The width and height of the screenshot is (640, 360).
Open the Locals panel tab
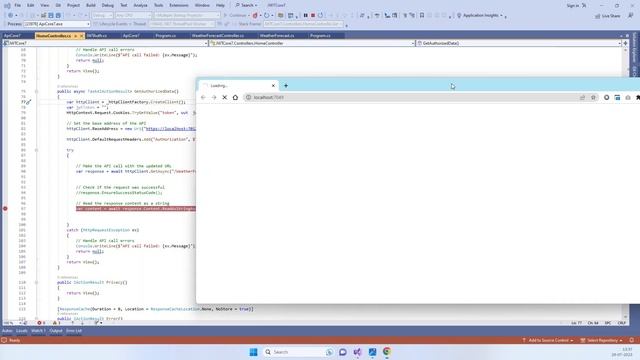(22, 331)
